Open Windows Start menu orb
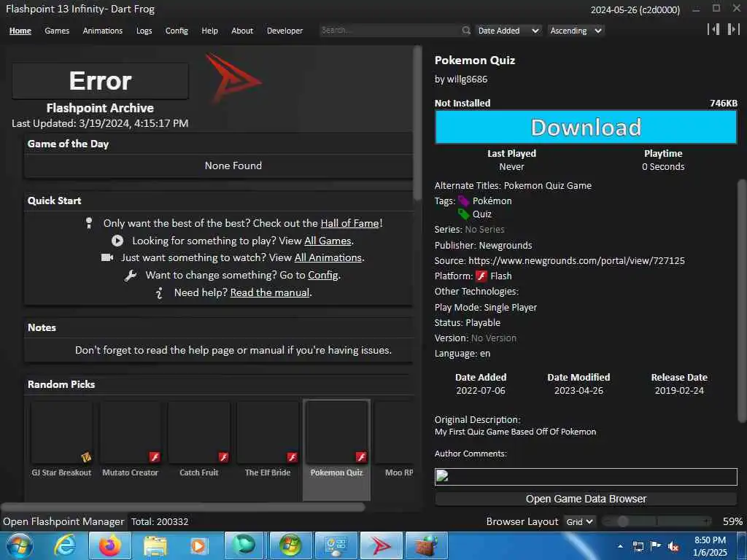Viewport: 747px width, 560px height. coord(20,545)
